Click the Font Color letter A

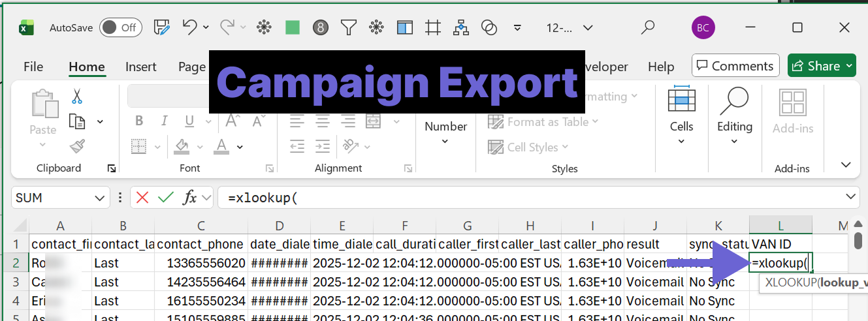click(x=222, y=146)
